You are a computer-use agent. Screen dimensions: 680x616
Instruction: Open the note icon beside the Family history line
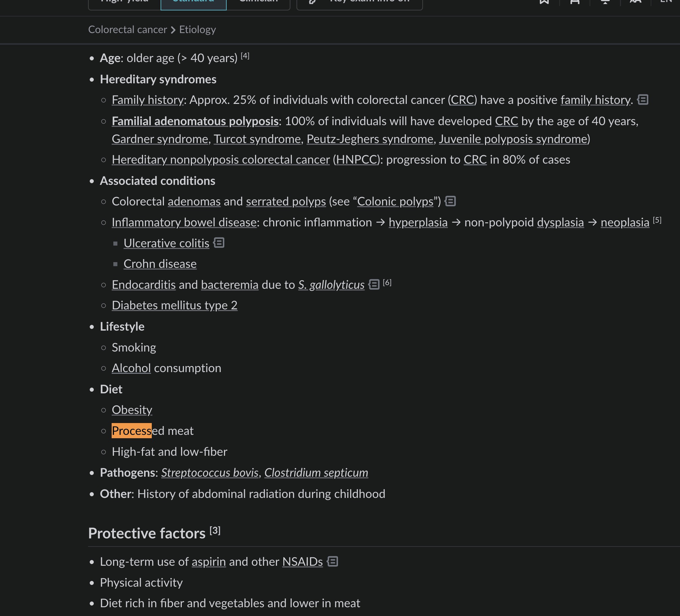point(643,100)
